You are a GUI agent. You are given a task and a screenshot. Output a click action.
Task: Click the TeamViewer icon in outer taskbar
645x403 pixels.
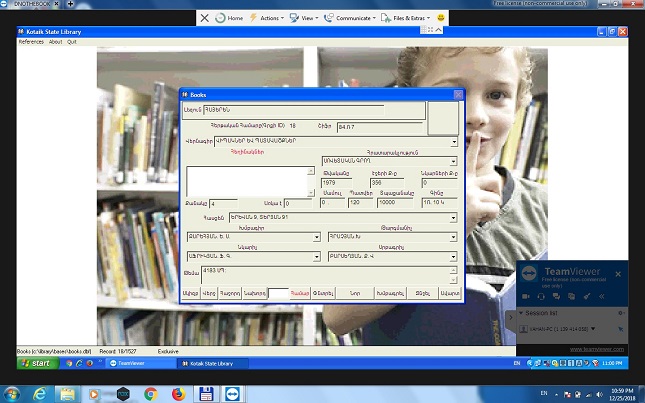click(232, 394)
